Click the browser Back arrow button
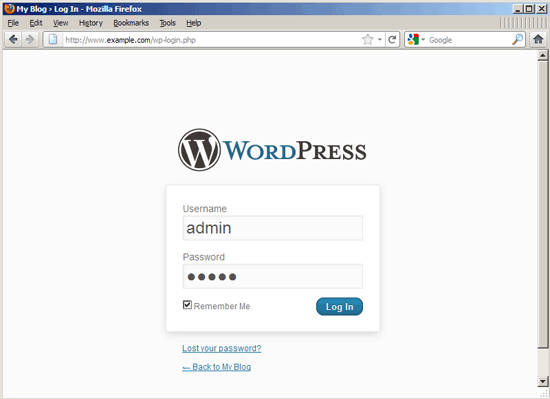Screen dimensions: 550x399 [13, 39]
